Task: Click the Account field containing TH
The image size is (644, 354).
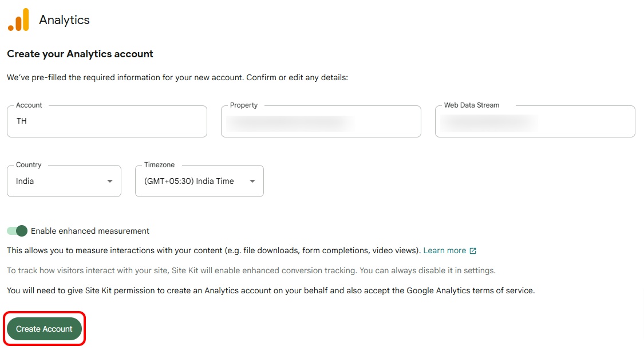Action: [106, 121]
